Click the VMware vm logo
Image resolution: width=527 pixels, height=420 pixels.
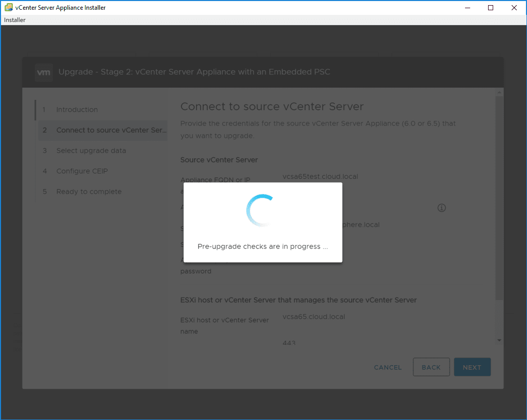click(44, 72)
